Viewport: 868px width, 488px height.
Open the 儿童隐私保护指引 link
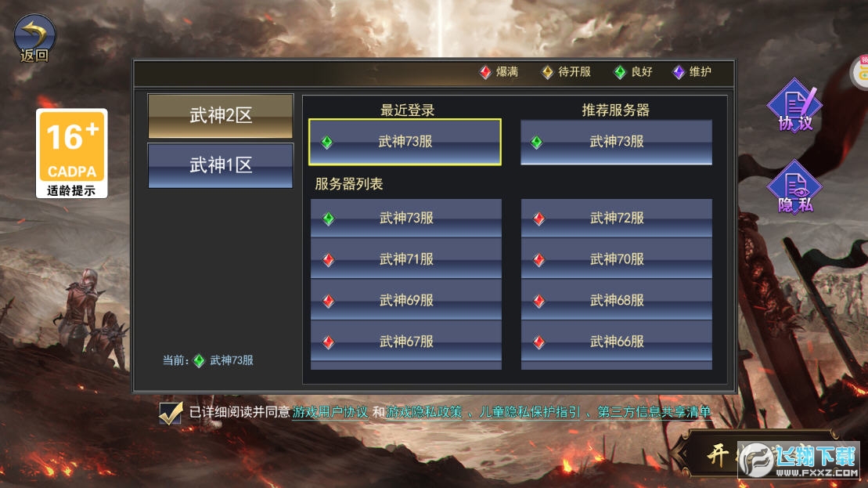(530, 412)
